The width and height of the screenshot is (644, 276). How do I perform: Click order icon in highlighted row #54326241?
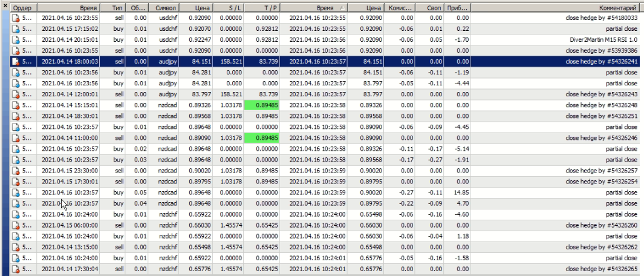click(x=16, y=62)
